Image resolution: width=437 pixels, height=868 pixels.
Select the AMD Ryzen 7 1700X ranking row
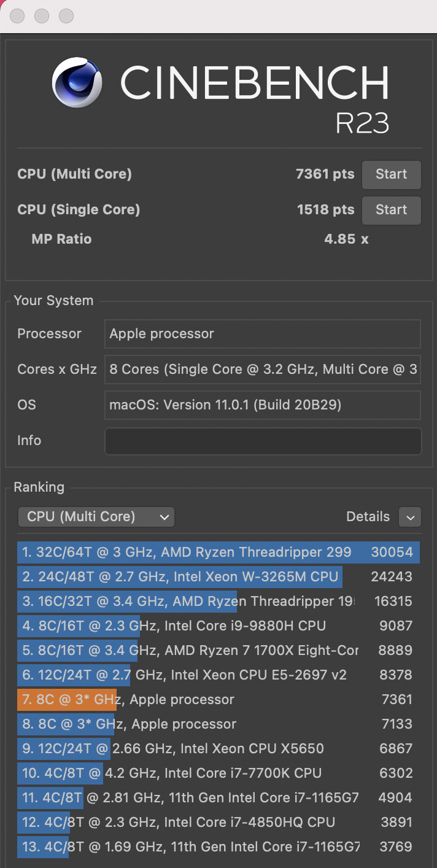coord(218,650)
